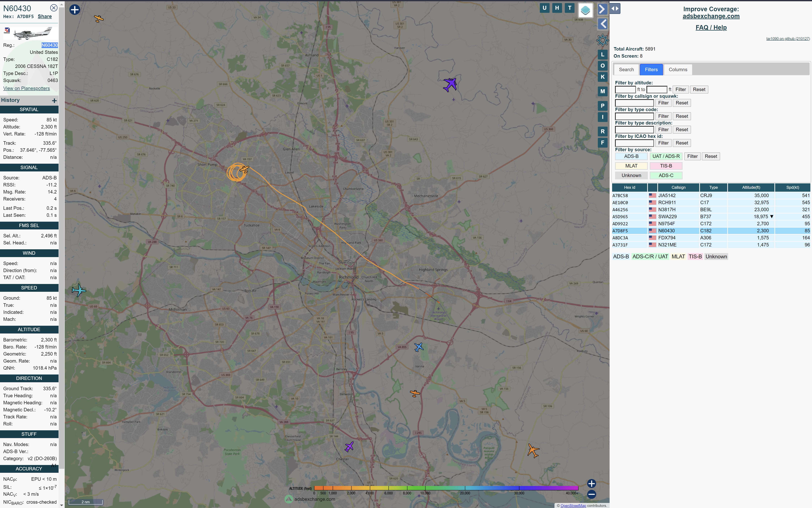Toggle the M map button
Image resolution: width=812 pixels, height=508 pixels.
tap(602, 91)
